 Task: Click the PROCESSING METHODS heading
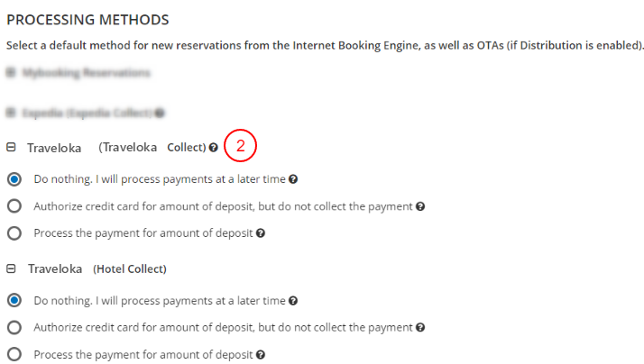(87, 19)
